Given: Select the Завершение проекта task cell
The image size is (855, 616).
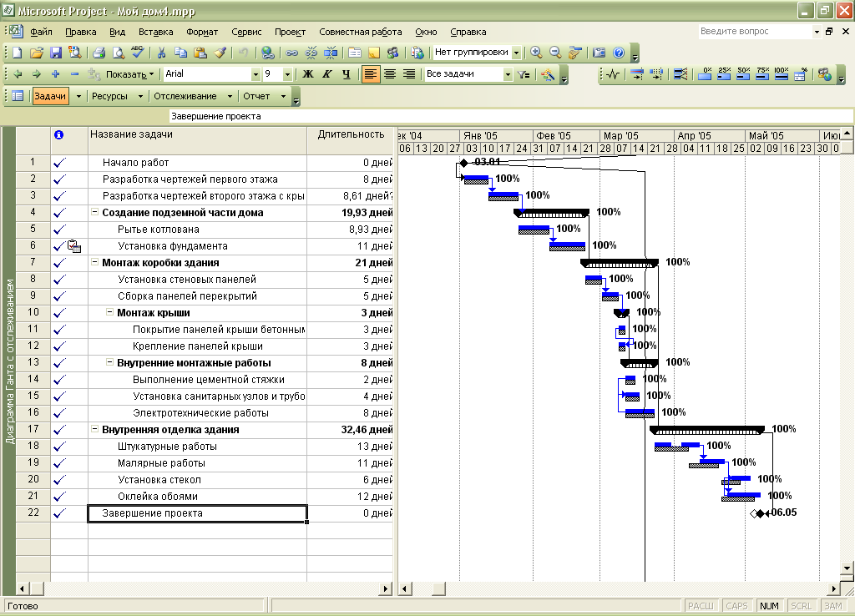Looking at the screenshot, I should 197,513.
